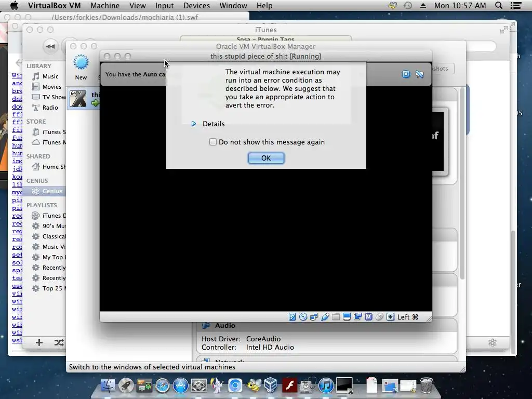Open the VirtualBox VM application menu

click(x=54, y=5)
